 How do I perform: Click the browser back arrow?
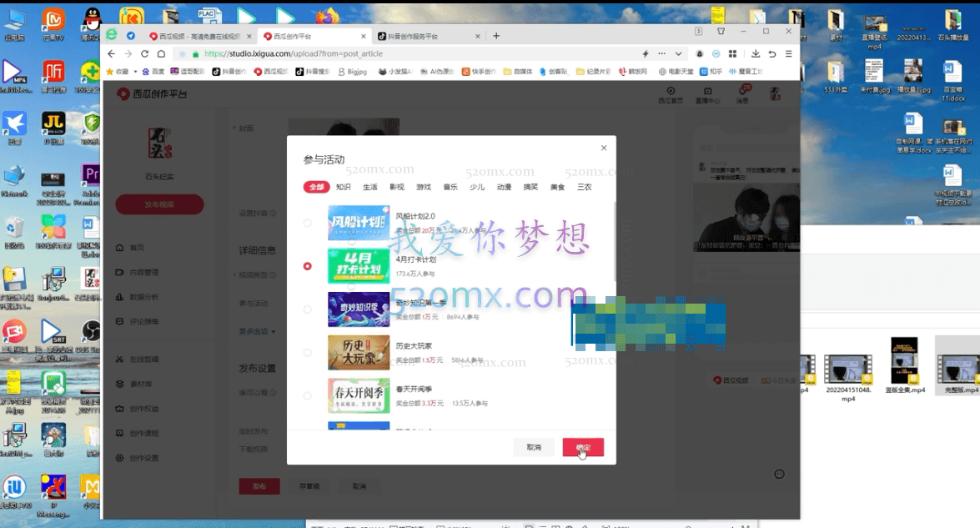(112, 53)
